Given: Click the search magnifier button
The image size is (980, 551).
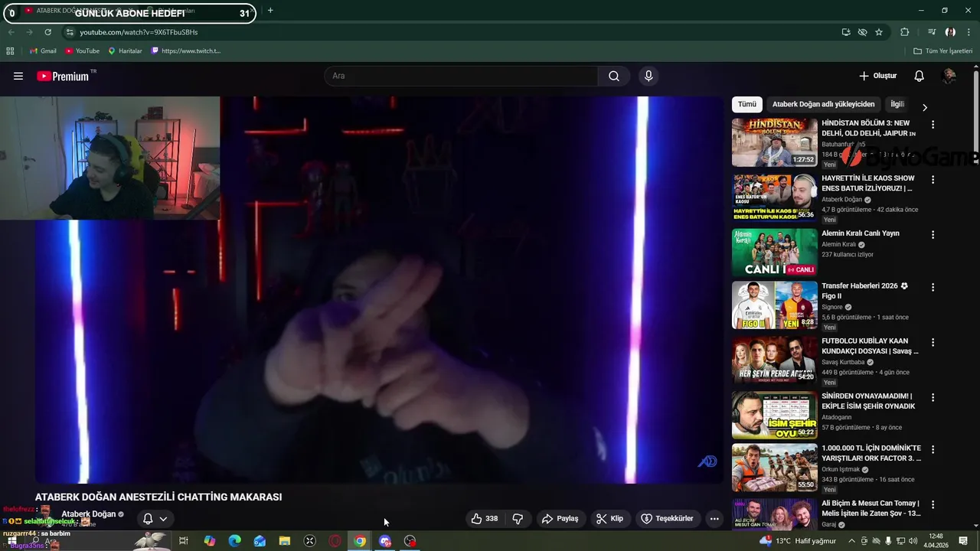Looking at the screenshot, I should pos(614,76).
